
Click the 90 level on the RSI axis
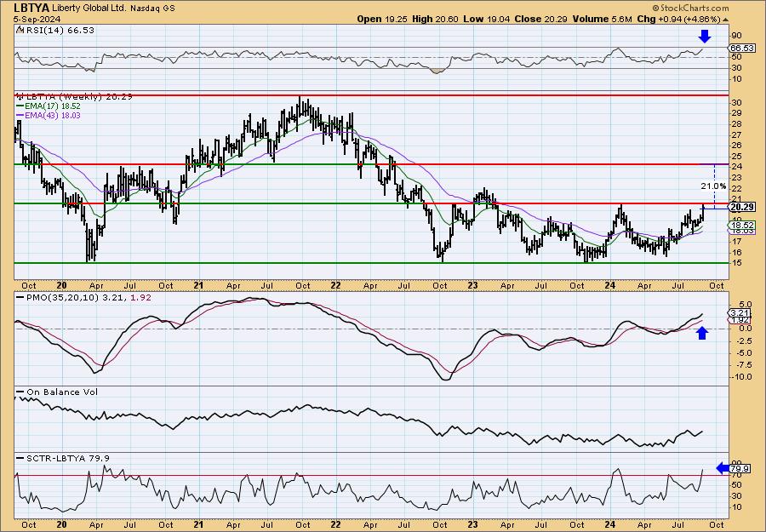click(737, 35)
